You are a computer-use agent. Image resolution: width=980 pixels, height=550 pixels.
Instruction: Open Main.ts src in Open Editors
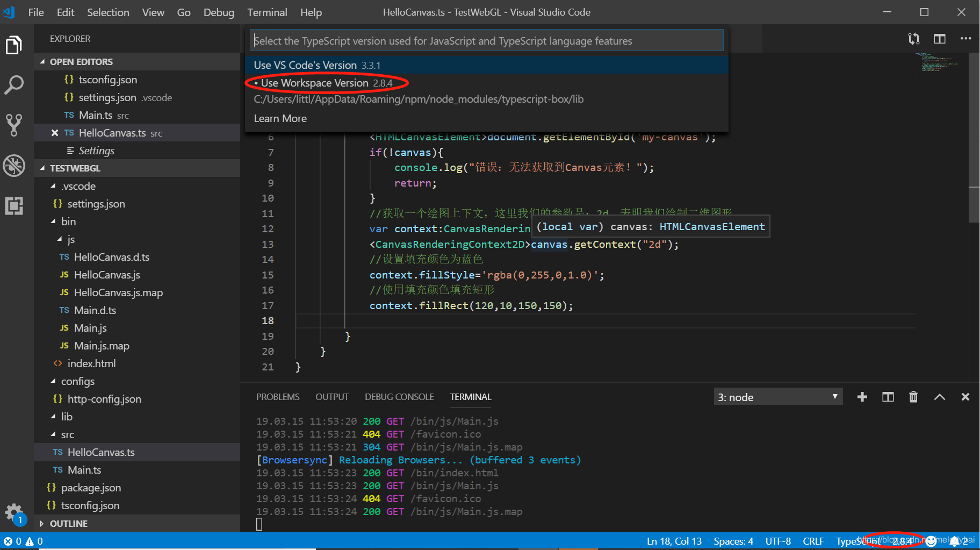tap(137, 115)
